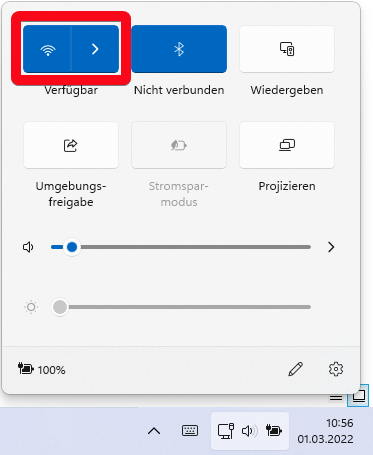Click the Stromsparmodus battery saver tile
The width and height of the screenshot is (373, 455).
pyautogui.click(x=179, y=145)
